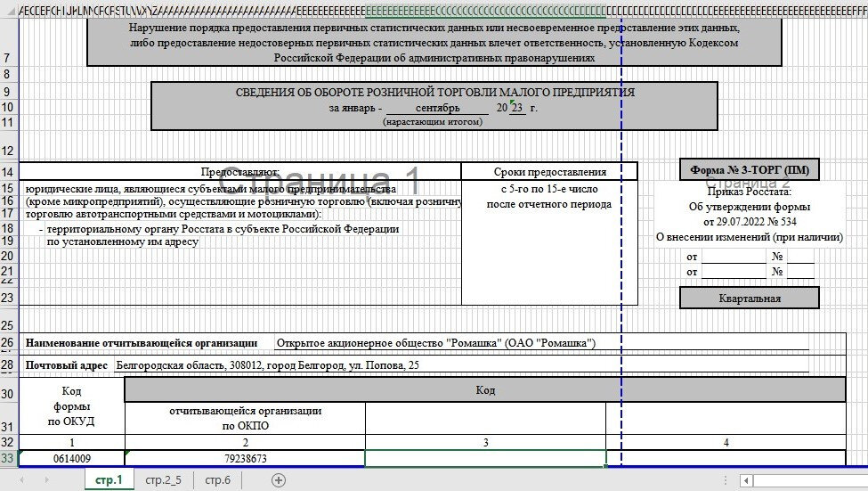Click the 'территориальному органу Росстата' line
Screen dimensions: 868x491
tap(223, 229)
